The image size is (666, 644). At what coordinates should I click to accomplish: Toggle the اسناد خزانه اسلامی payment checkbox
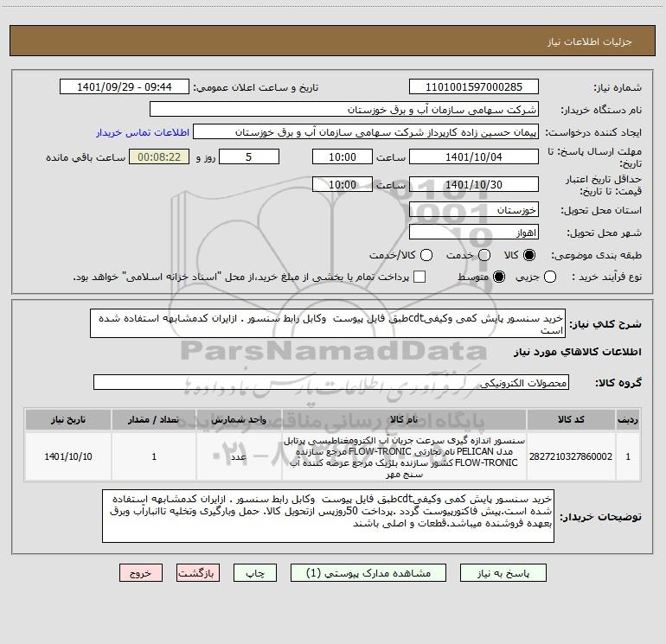(419, 277)
